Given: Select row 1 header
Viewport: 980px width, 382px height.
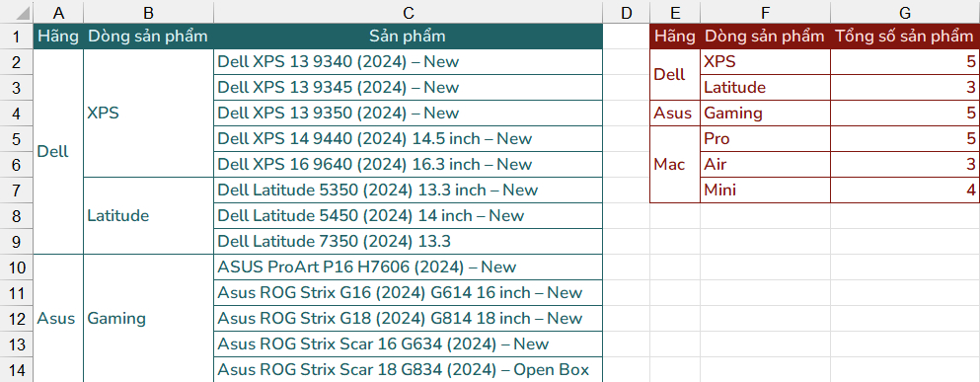Looking at the screenshot, I should pos(17,37).
